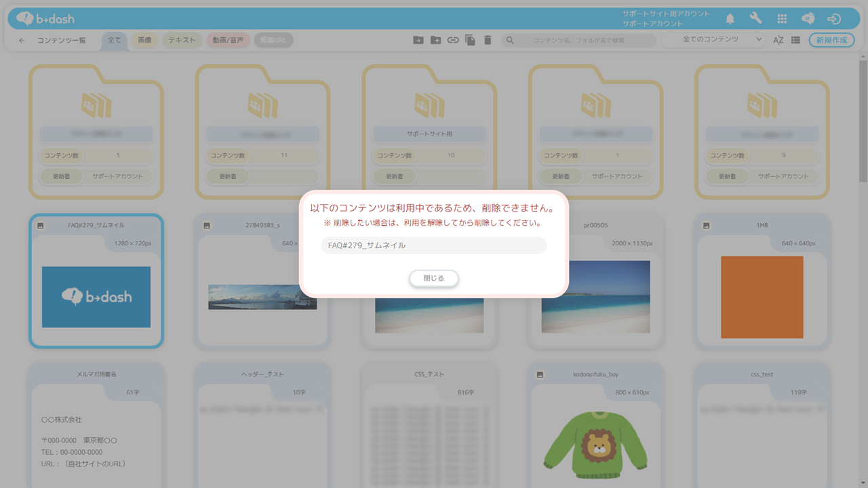
Task: Click the image type icon on FAQ#279 card
Action: click(x=40, y=225)
